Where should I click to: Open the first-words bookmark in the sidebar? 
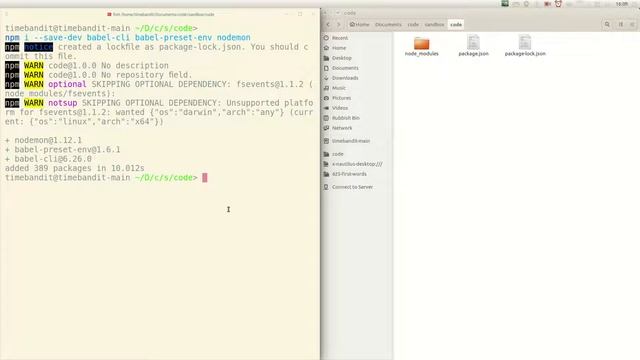pos(349,174)
